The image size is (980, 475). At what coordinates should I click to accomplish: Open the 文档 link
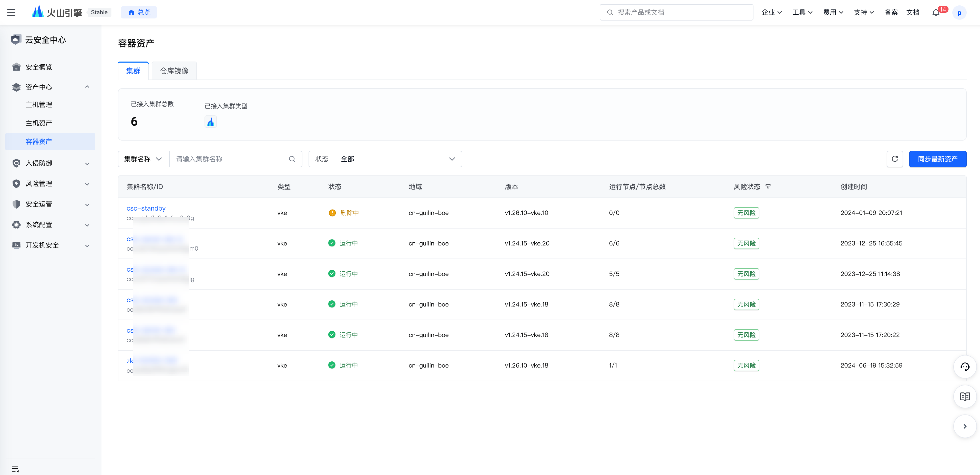click(x=913, y=12)
